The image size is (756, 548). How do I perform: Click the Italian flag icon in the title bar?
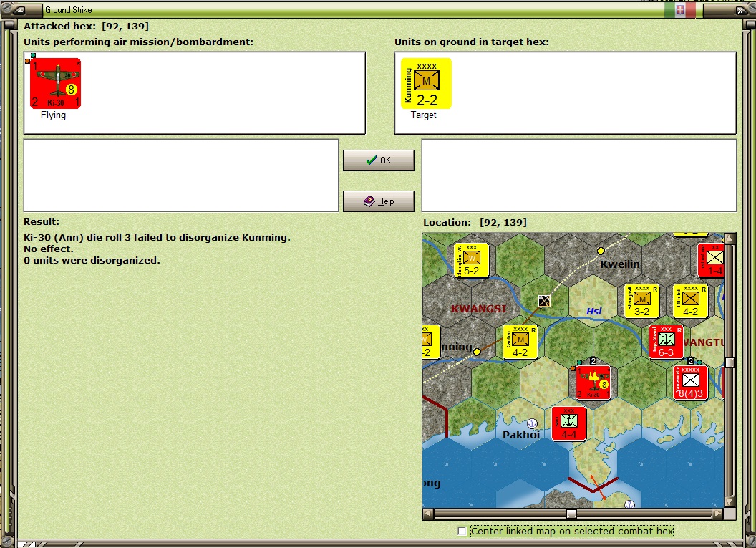[x=680, y=10]
